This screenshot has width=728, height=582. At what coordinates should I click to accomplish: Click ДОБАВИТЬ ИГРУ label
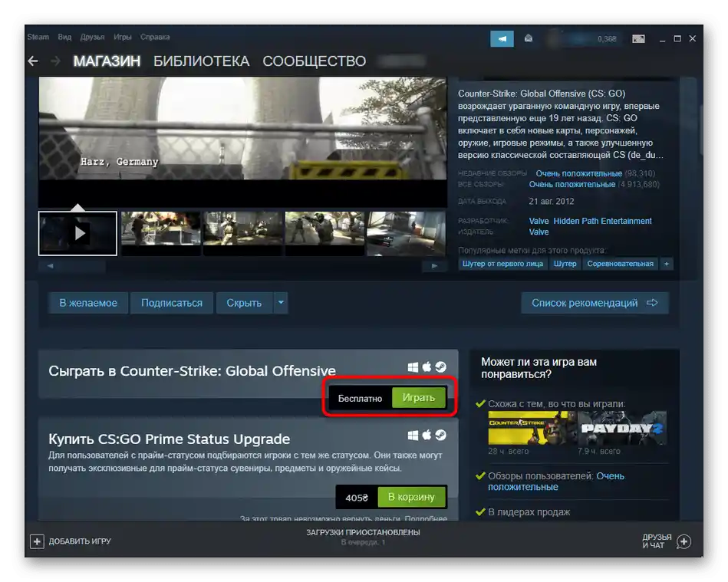tap(80, 541)
